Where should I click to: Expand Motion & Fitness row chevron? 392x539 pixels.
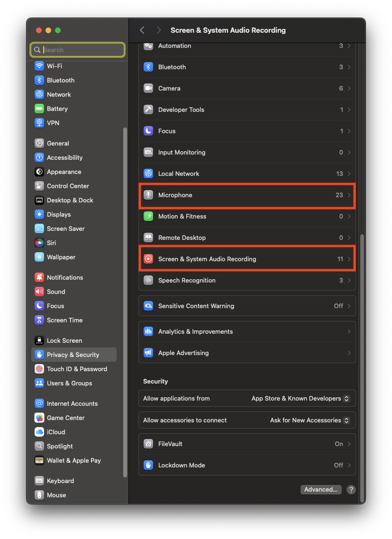[x=349, y=216]
